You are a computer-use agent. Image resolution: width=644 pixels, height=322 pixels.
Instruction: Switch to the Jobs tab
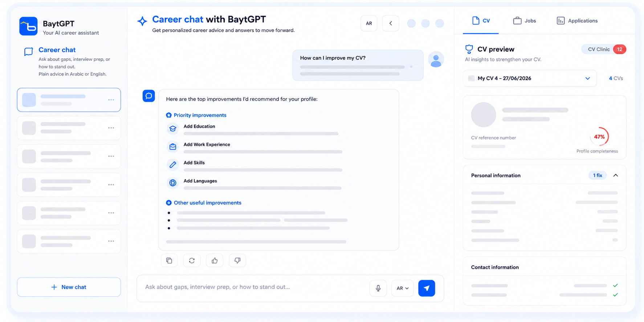point(525,21)
